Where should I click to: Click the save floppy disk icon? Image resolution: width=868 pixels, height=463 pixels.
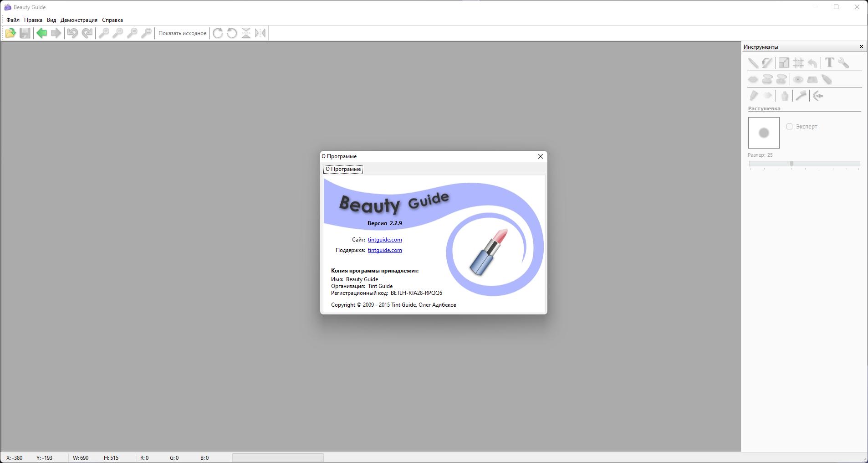(x=25, y=33)
